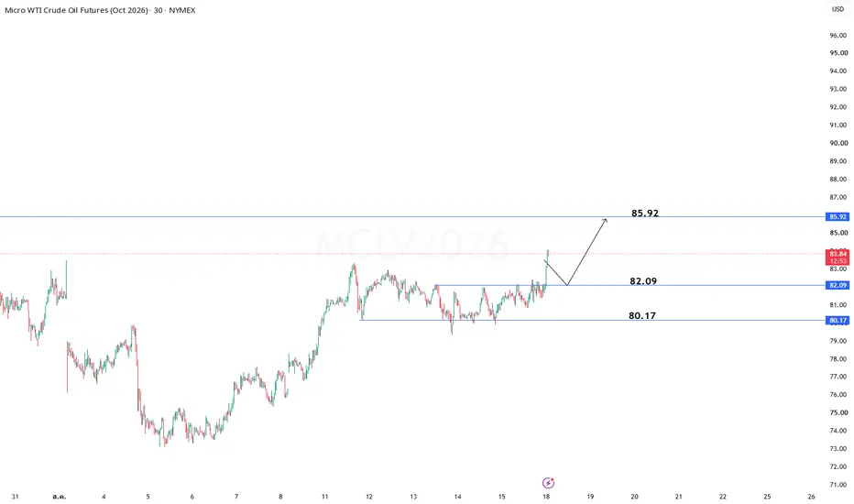Image resolution: width=854 pixels, height=504 pixels.
Task: Click the 92.00 price scale label
Action: [838, 107]
